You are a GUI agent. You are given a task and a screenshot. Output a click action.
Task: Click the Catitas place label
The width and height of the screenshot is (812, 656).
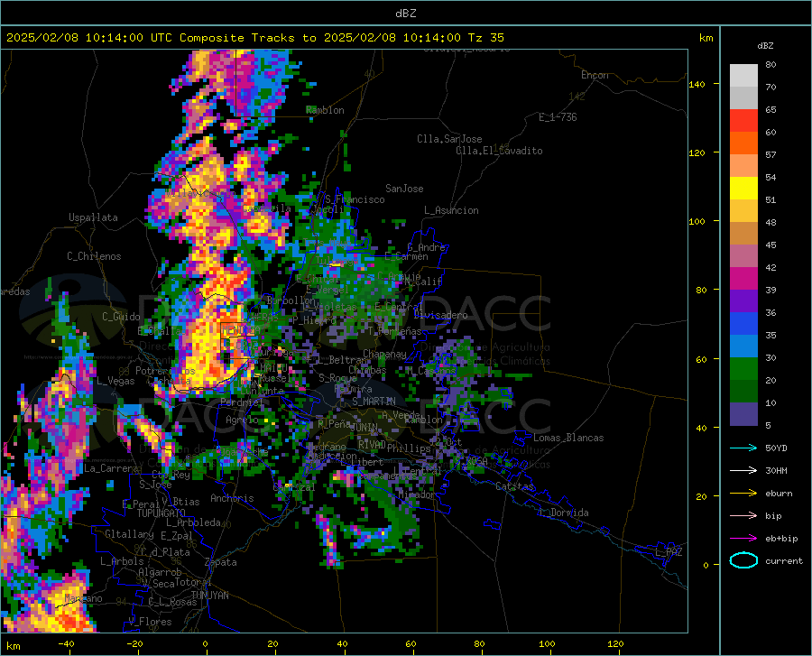coord(514,486)
